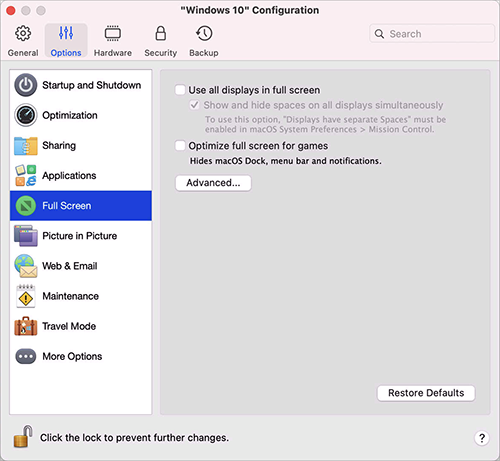Select Startup and Shutdown in sidebar

point(81,85)
